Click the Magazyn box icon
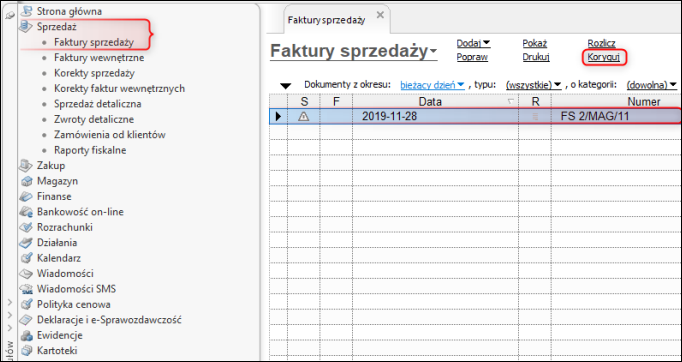 (27, 181)
